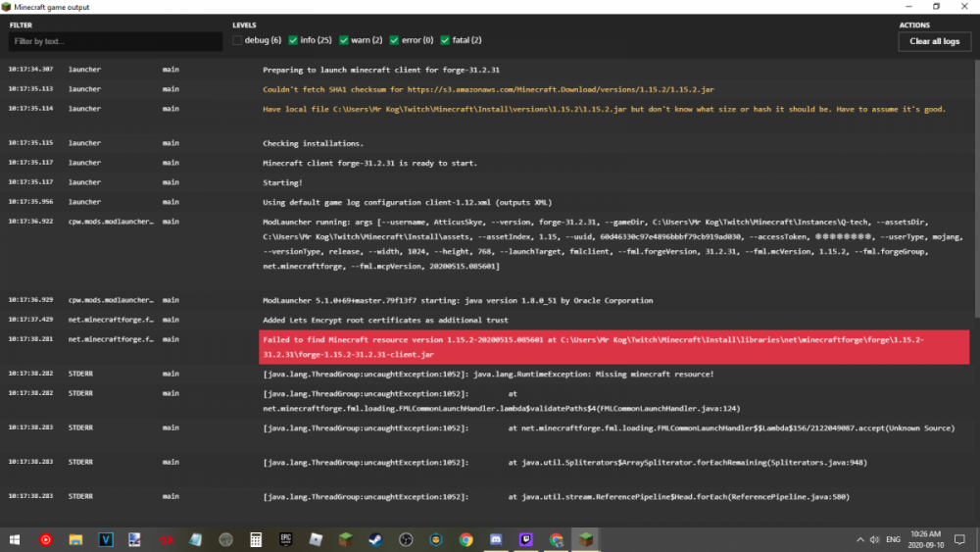
Task: Open File Explorer from the taskbar
Action: pos(75,539)
